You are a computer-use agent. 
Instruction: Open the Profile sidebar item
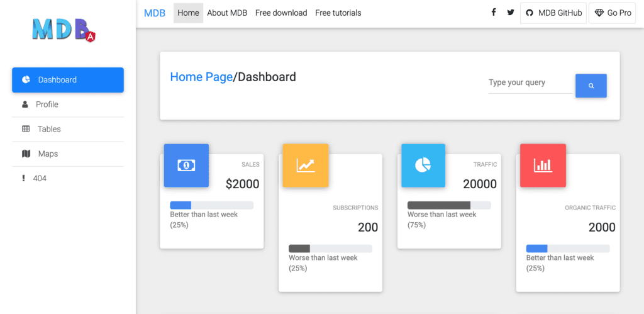68,104
